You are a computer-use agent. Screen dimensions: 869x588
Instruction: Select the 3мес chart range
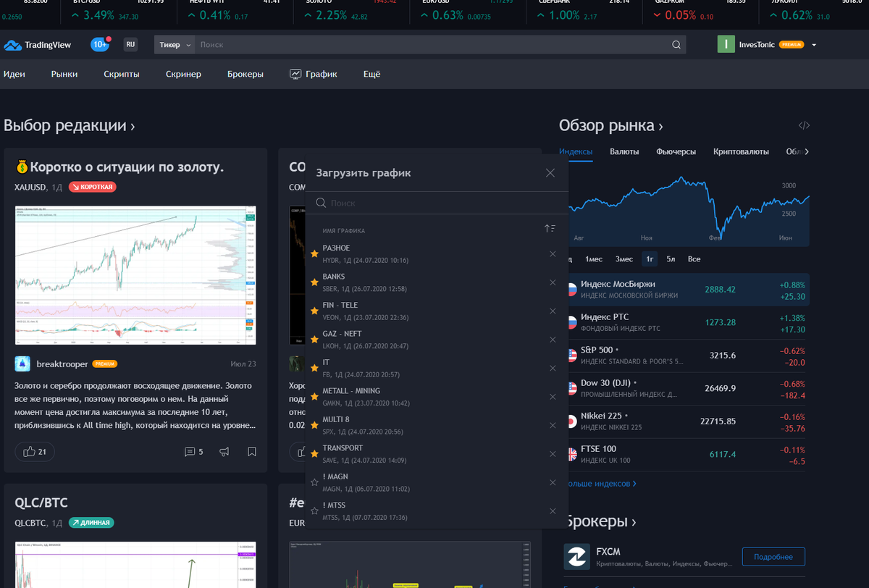click(624, 259)
